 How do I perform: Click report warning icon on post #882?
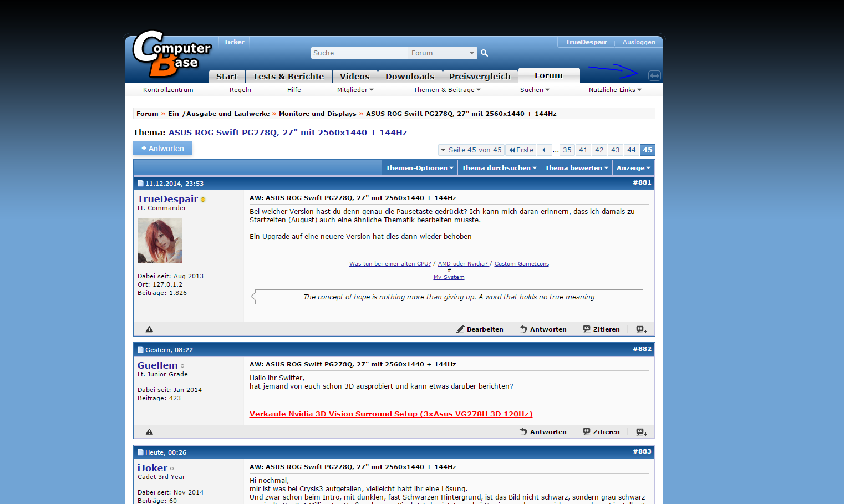149,432
